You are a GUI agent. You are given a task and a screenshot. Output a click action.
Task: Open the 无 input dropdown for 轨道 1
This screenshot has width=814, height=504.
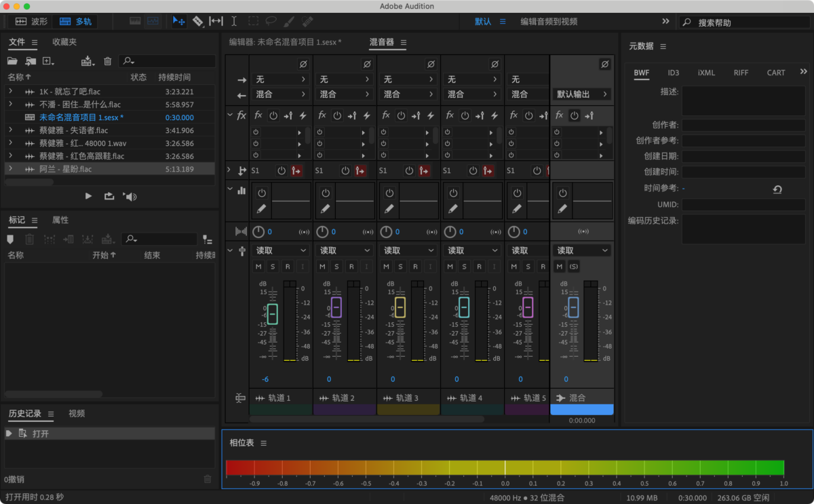coord(279,79)
